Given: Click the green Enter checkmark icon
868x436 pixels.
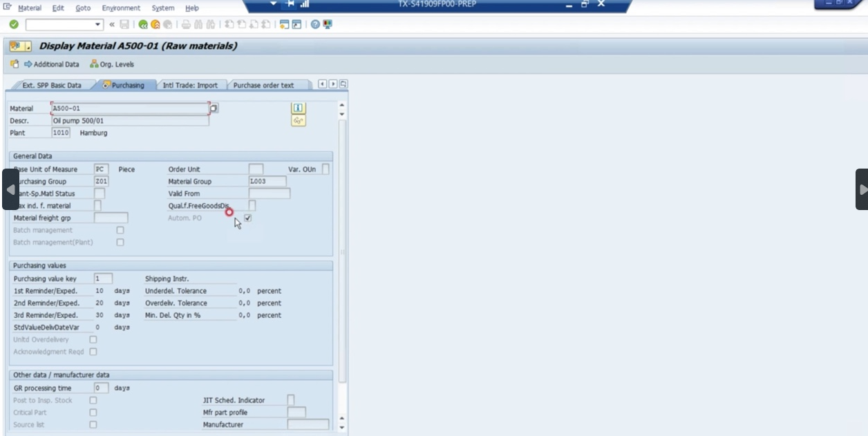Looking at the screenshot, I should point(14,24).
